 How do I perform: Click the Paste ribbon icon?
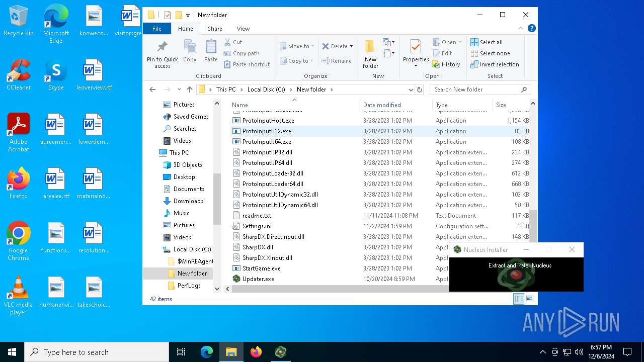tap(211, 51)
